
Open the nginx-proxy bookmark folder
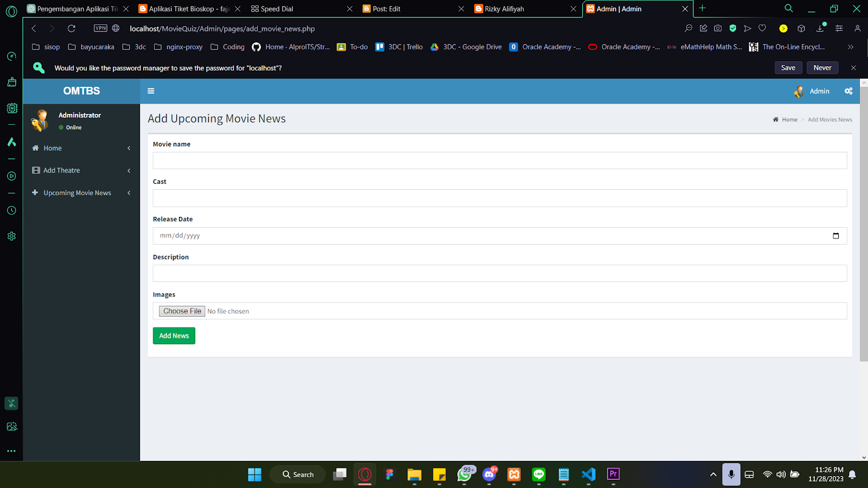(x=178, y=47)
